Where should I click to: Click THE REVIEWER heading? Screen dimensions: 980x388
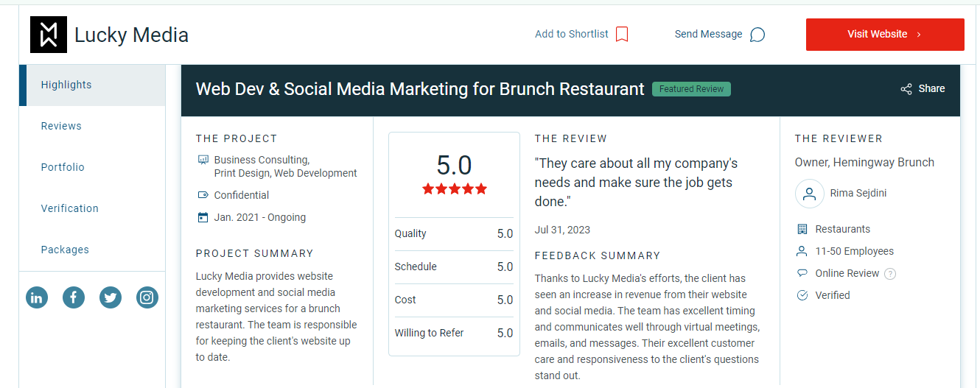(839, 138)
